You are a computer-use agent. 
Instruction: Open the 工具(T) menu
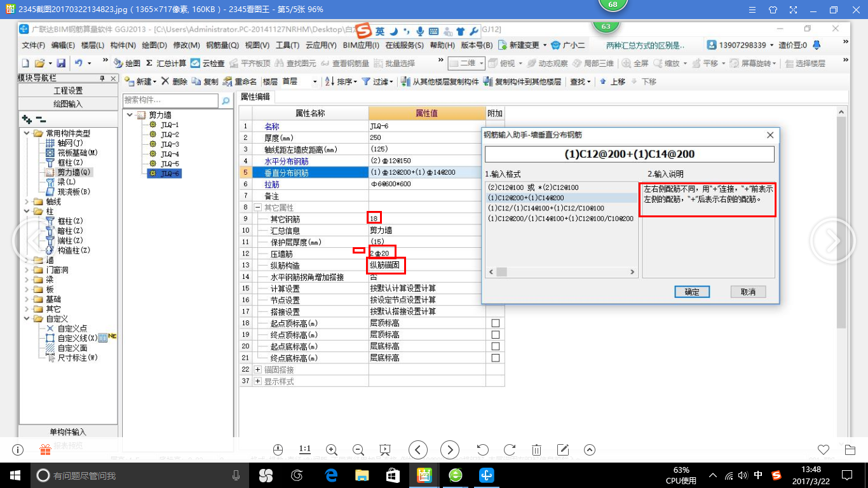click(287, 45)
